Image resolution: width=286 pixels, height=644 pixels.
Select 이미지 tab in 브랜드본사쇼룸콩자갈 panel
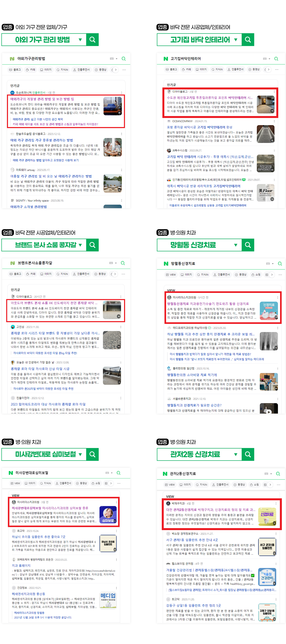pos(46,274)
